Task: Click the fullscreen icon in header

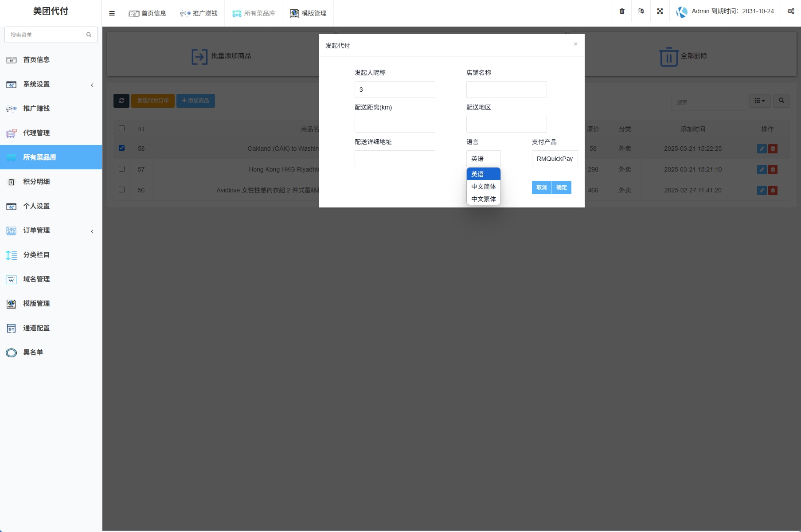Action: click(x=660, y=12)
